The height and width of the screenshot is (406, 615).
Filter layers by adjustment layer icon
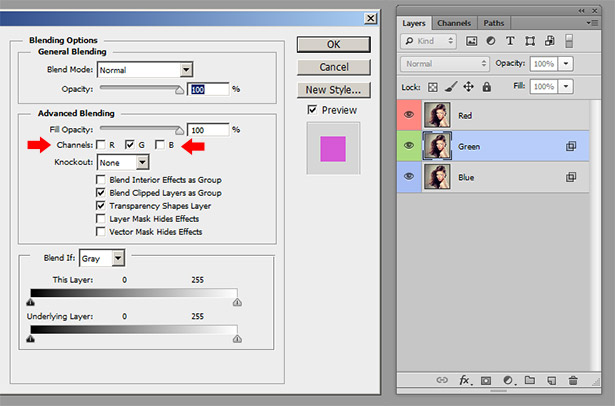click(491, 41)
